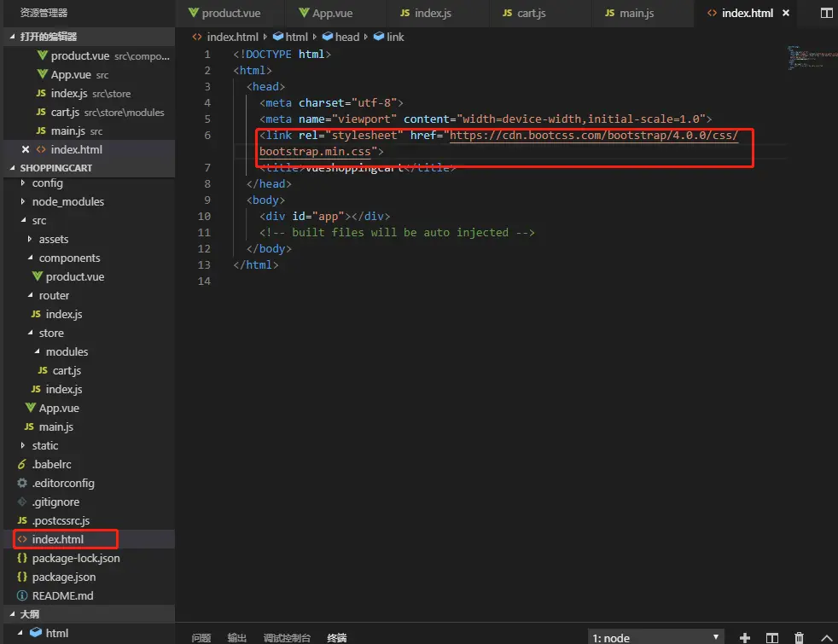838x644 pixels.
Task: Open product.vue under components folder
Action: 89,276
